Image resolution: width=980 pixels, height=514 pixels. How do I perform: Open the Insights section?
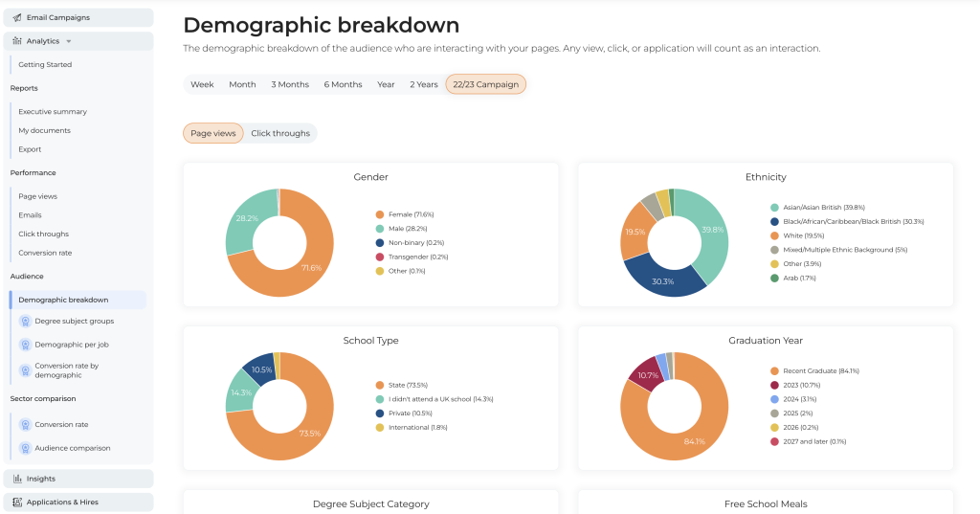[78, 479]
